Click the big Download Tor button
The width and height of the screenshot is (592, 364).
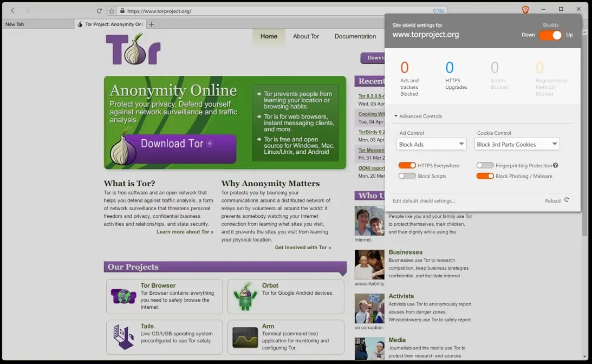[180, 148]
